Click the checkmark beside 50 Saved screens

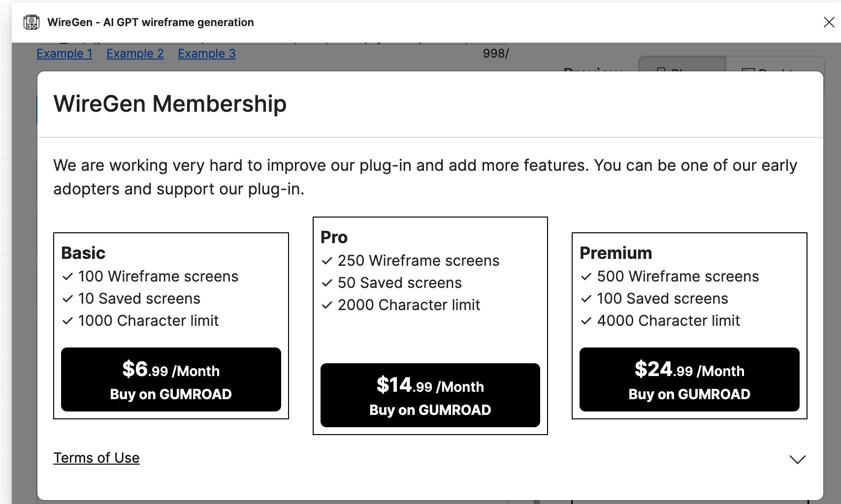[327, 283]
